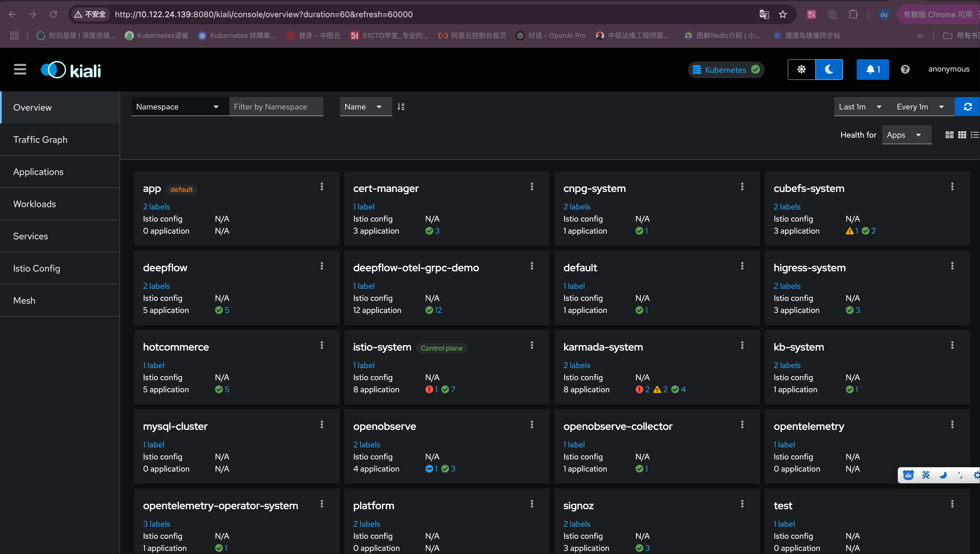The image size is (980, 554).
Task: Open the notifications bell
Action: click(x=872, y=69)
